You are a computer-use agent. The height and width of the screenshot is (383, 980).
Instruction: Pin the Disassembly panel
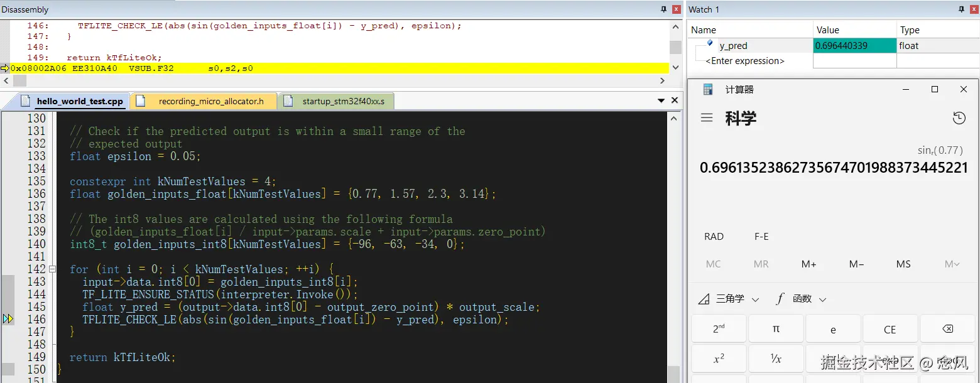pyautogui.click(x=664, y=9)
